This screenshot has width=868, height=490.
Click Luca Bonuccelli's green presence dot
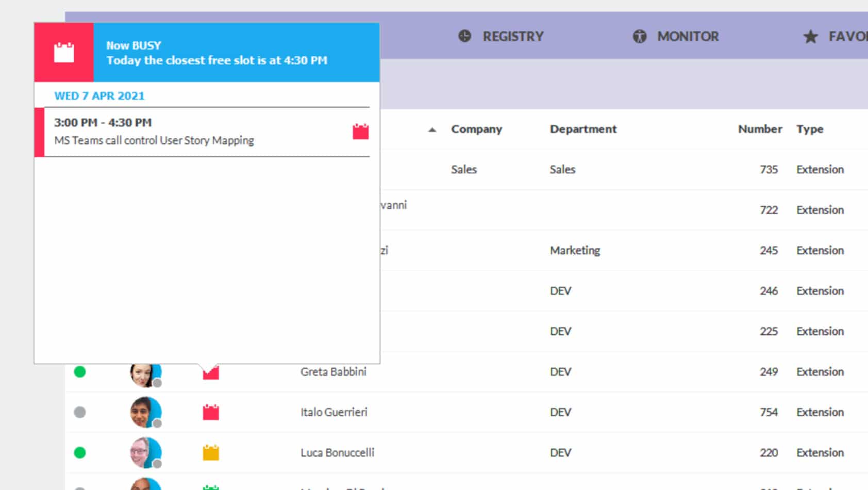[x=80, y=453]
